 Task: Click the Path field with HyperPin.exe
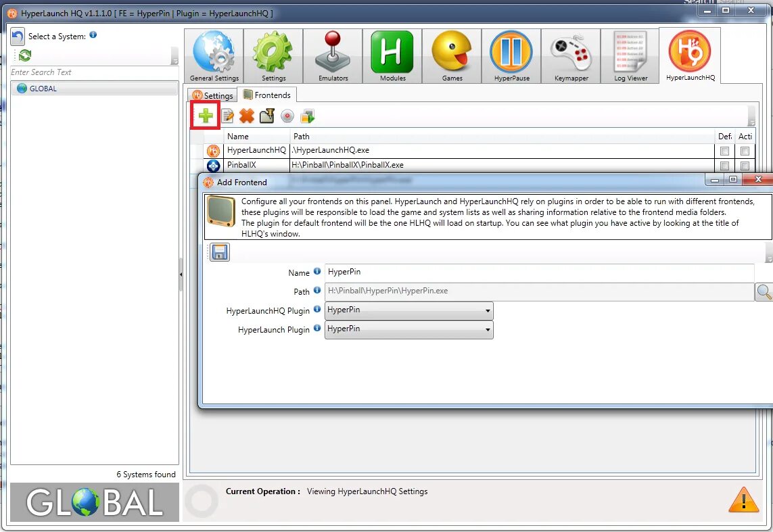tap(539, 291)
